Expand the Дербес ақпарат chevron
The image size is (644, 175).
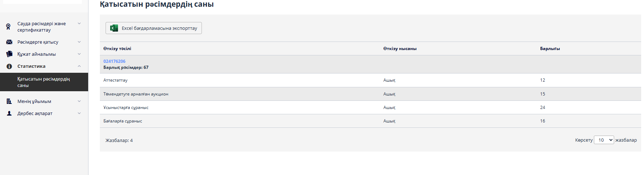coord(79,113)
